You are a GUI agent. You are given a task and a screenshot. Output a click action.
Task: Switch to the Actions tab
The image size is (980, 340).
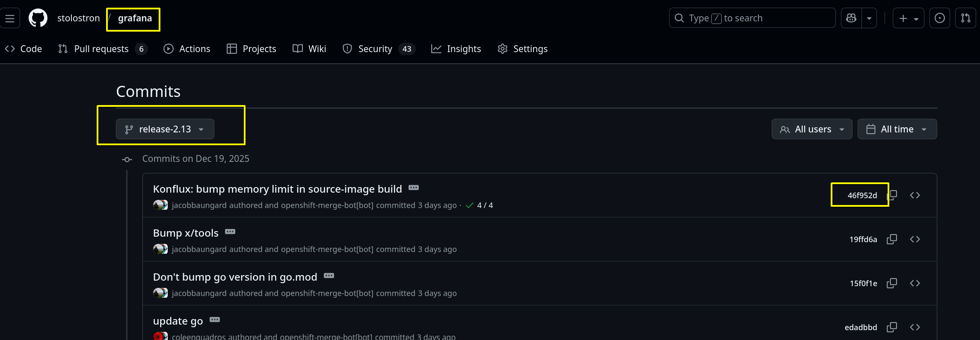click(187, 49)
